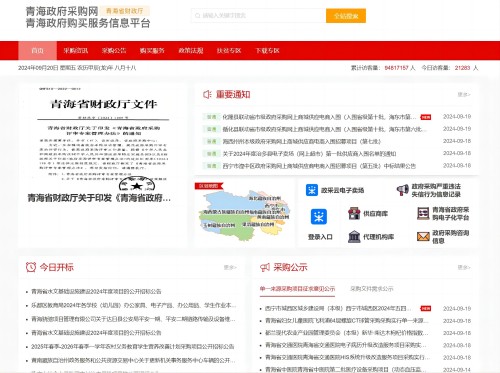
Task: Click the magnifier icon in the search box
Action: click(x=197, y=16)
